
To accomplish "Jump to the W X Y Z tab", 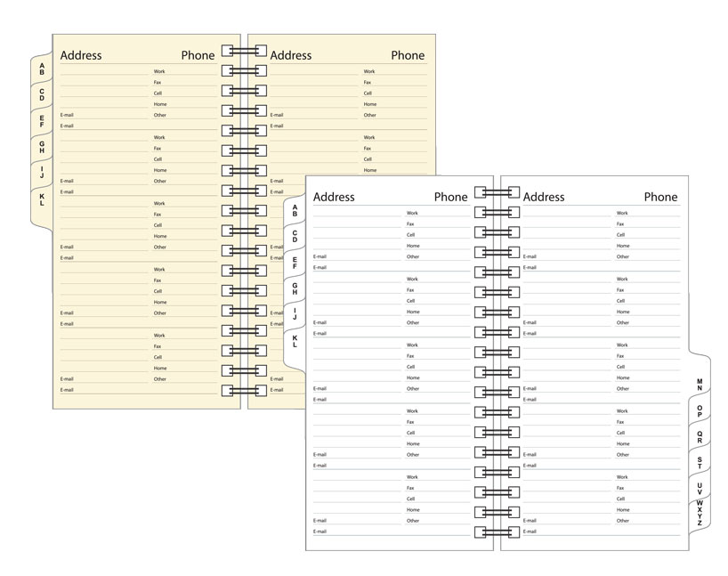I will pos(700,514).
